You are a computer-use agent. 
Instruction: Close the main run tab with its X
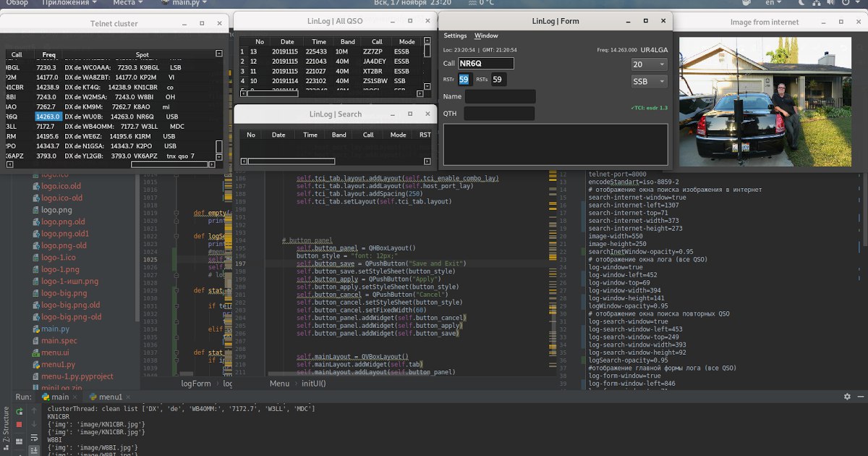pyautogui.click(x=76, y=397)
